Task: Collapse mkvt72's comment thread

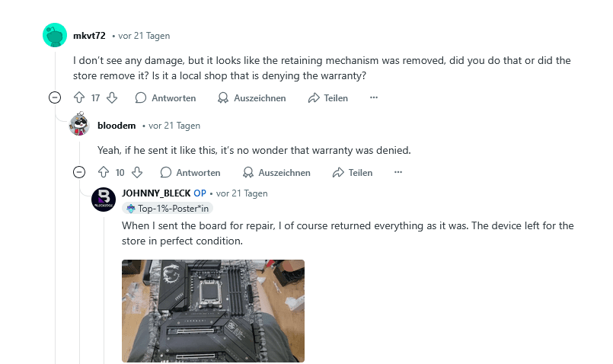Action: tap(55, 98)
